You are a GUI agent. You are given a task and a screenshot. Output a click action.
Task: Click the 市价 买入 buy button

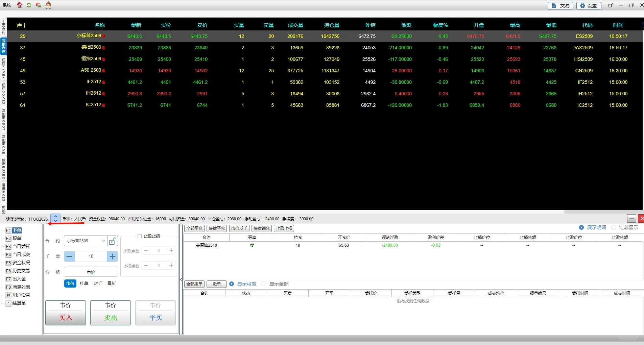click(x=66, y=313)
